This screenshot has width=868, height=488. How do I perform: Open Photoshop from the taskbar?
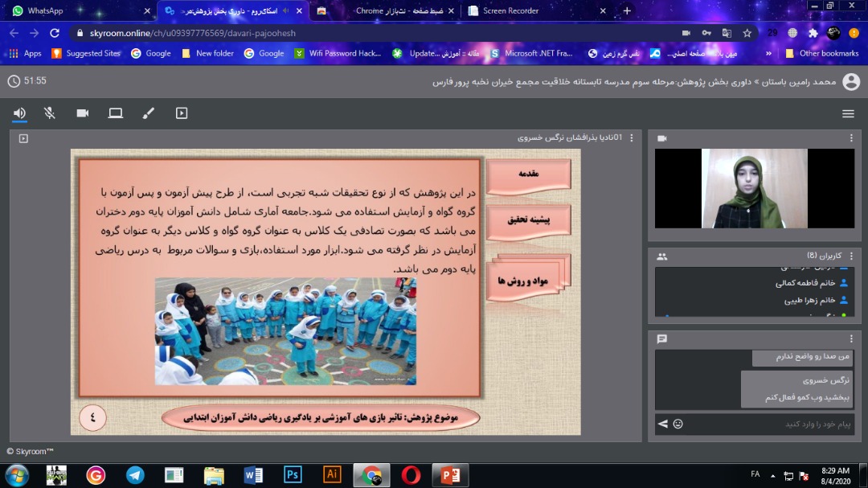coord(293,474)
